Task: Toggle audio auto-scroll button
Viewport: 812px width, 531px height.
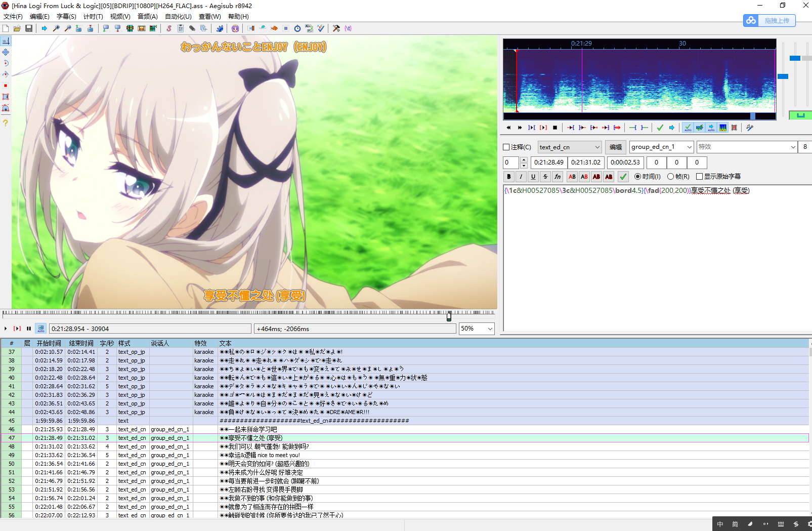Action: tap(711, 128)
